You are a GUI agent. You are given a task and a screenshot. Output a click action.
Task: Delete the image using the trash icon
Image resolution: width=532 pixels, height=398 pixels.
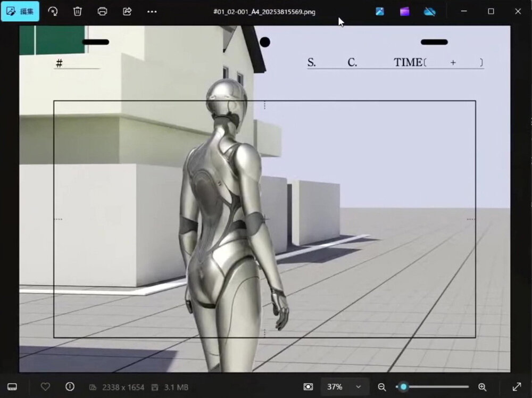click(78, 11)
